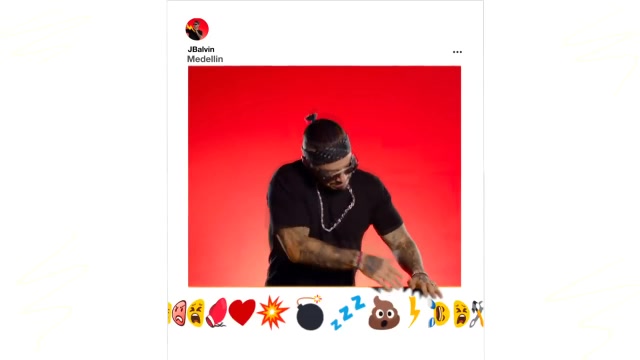The image size is (640, 360).
Task: Open the JBalvin profile avatar
Action: [197, 29]
